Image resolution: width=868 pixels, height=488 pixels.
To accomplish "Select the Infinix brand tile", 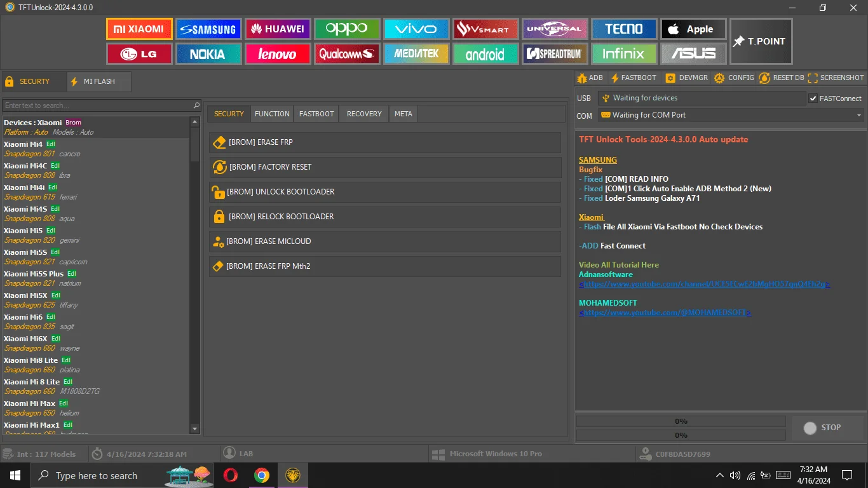I will point(623,54).
